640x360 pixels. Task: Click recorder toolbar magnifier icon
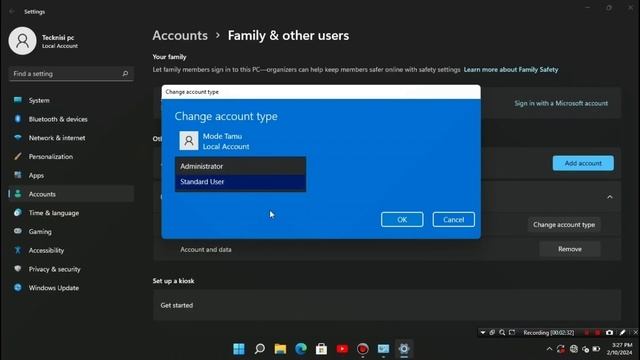point(502,333)
